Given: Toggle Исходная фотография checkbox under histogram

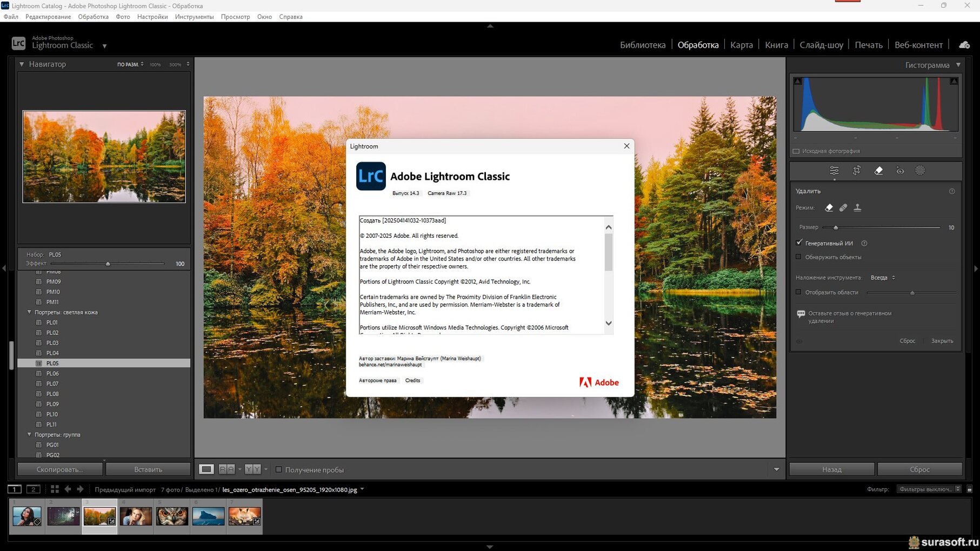Looking at the screenshot, I should (796, 151).
